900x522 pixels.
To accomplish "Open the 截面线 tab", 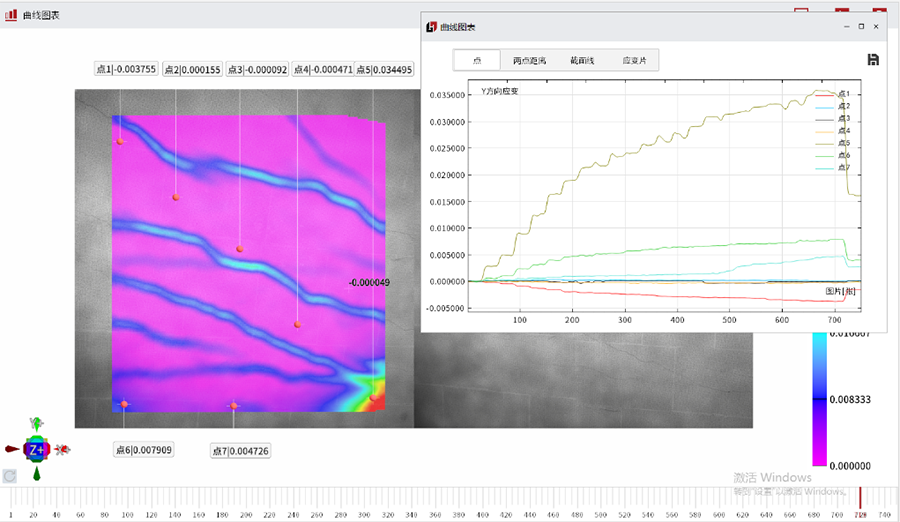I will click(582, 61).
